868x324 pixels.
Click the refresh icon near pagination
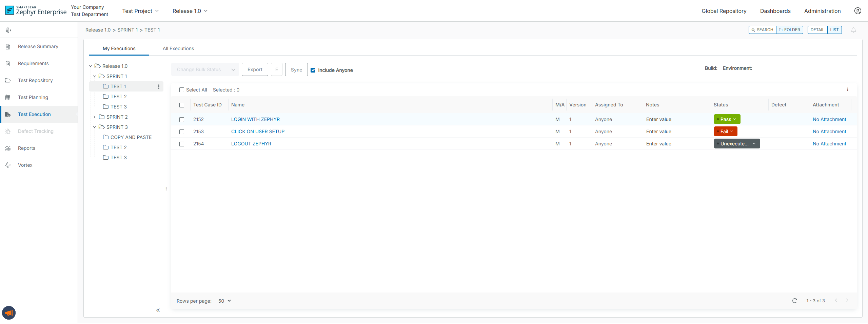point(794,301)
